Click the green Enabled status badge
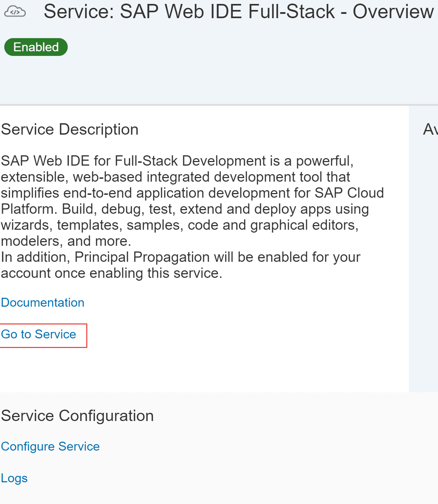 [x=36, y=47]
